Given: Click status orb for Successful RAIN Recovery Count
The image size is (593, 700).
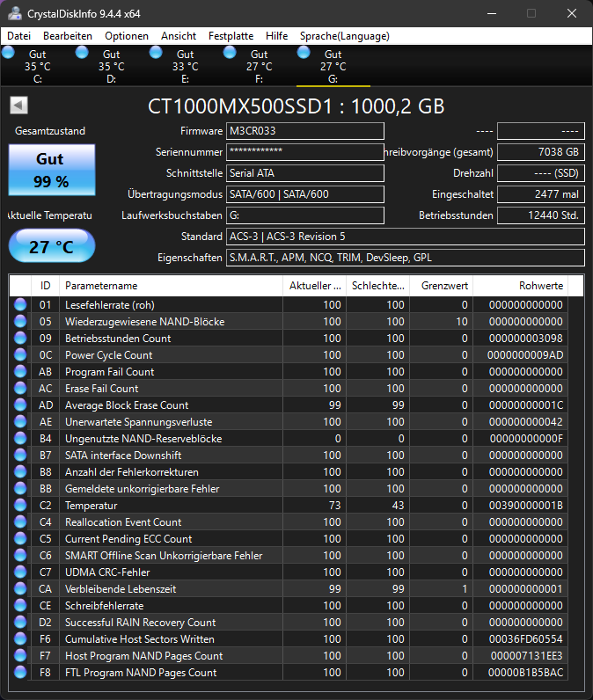Looking at the screenshot, I should 20,622.
